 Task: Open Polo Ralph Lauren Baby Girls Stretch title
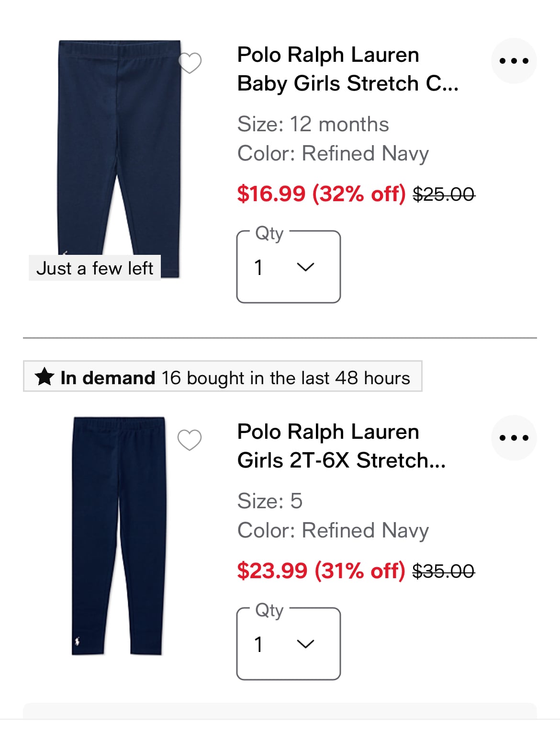(347, 69)
